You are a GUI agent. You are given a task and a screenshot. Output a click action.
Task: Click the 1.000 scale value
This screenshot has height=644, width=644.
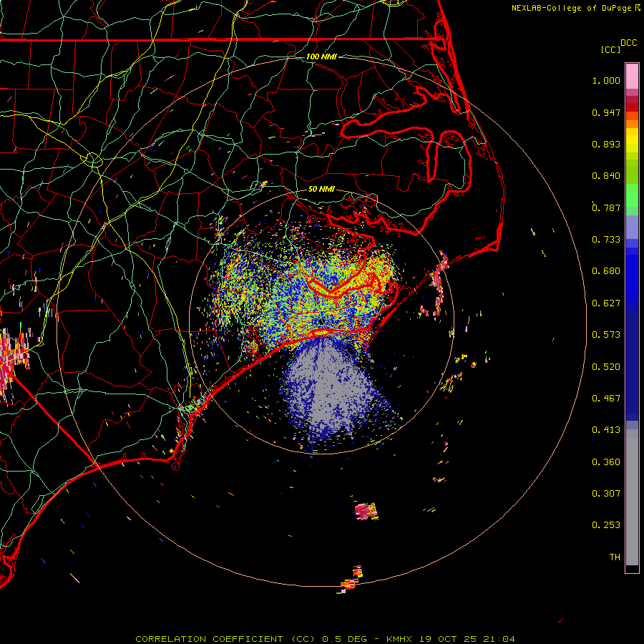point(606,80)
